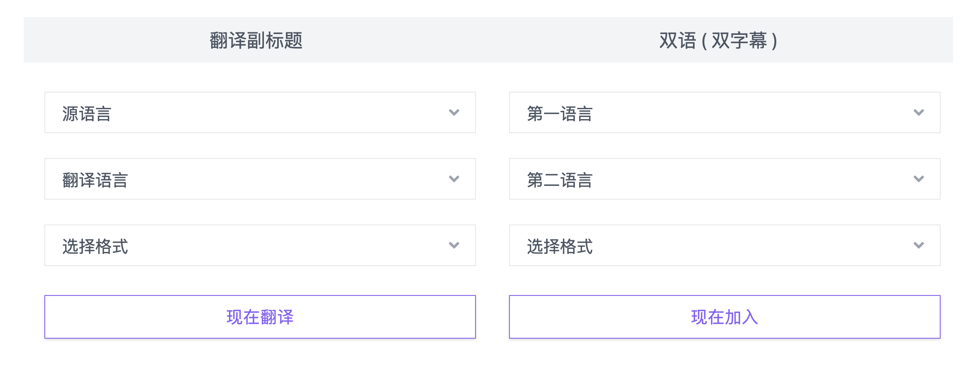This screenshot has width=980, height=376.
Task: Click the chevron arrow in 第二语言 dropdown
Action: pos(919,179)
